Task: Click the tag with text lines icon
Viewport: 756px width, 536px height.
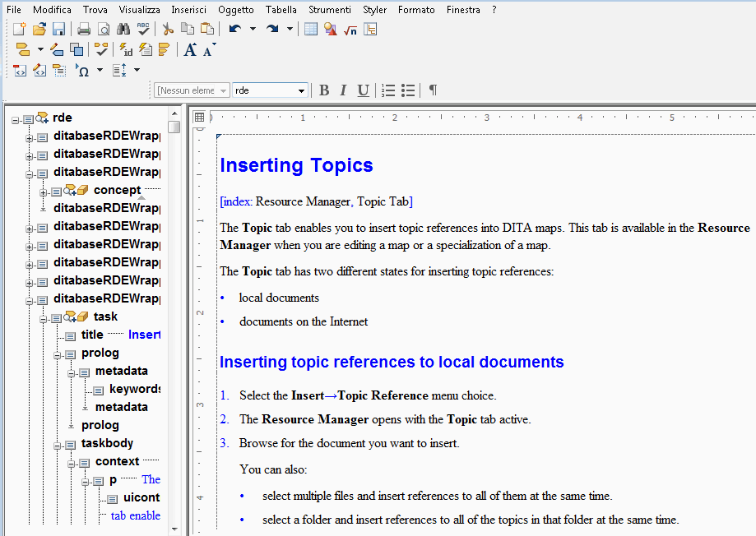Action: 59,71
